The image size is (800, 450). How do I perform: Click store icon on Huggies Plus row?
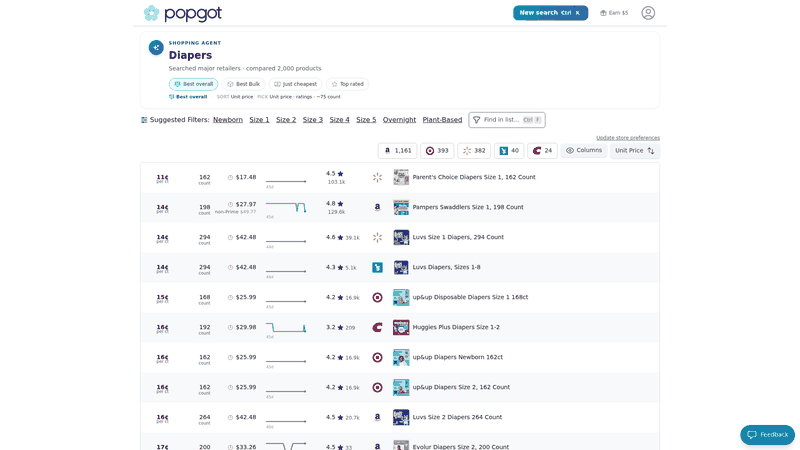click(x=377, y=328)
